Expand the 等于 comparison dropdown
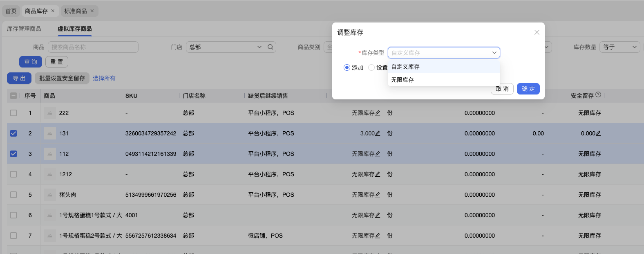644x254 pixels. tap(619, 47)
